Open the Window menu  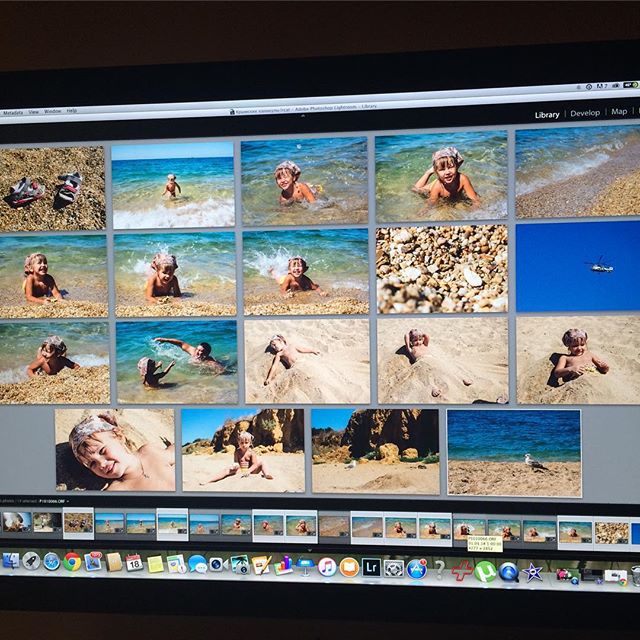coord(52,111)
